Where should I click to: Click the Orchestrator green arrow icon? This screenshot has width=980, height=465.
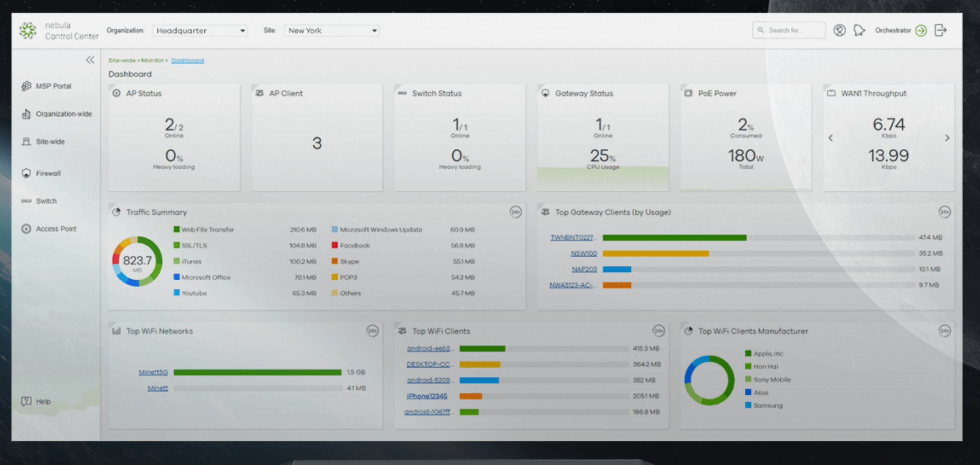tap(921, 31)
